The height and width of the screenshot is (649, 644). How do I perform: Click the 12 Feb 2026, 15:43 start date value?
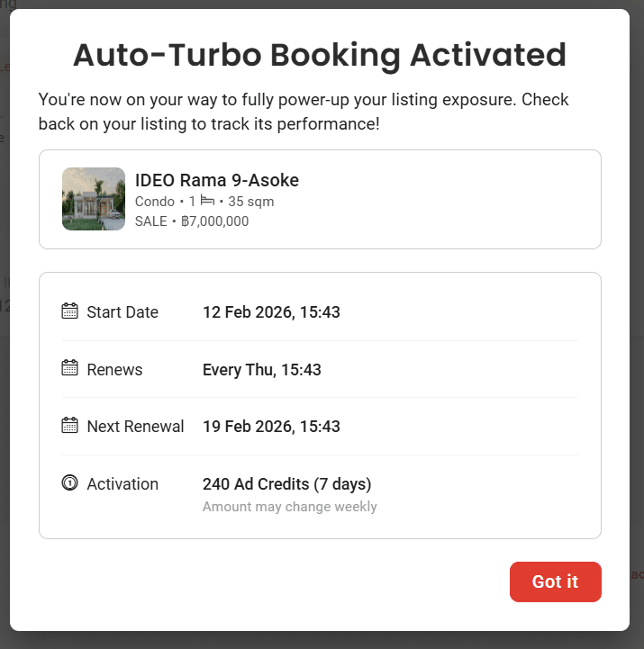pyautogui.click(x=271, y=312)
